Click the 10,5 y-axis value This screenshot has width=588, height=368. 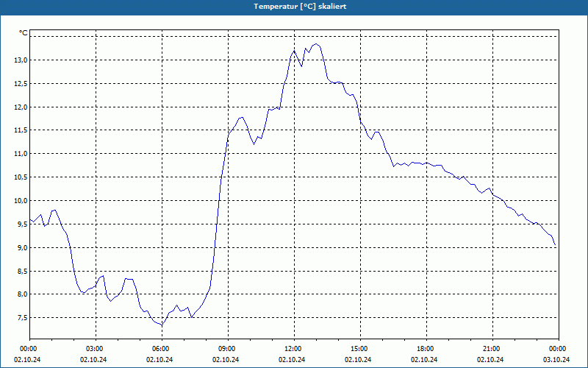[21, 177]
